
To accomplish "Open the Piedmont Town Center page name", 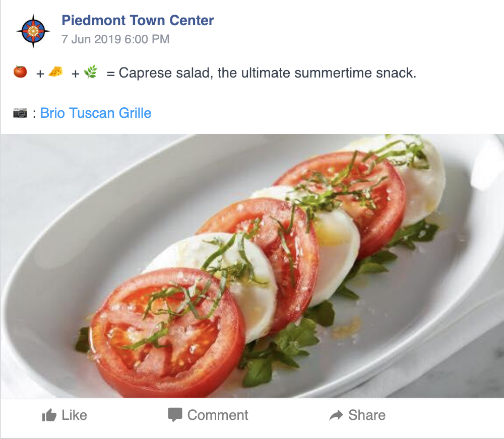I will 138,21.
